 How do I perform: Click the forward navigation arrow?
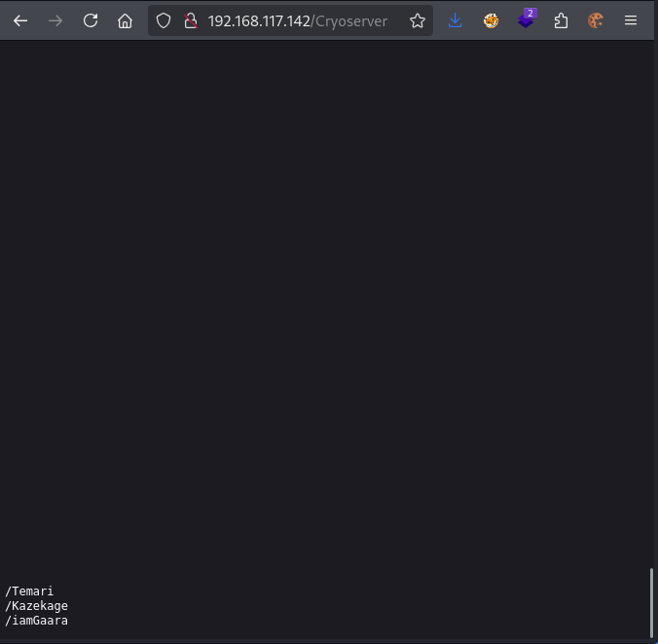(55, 20)
